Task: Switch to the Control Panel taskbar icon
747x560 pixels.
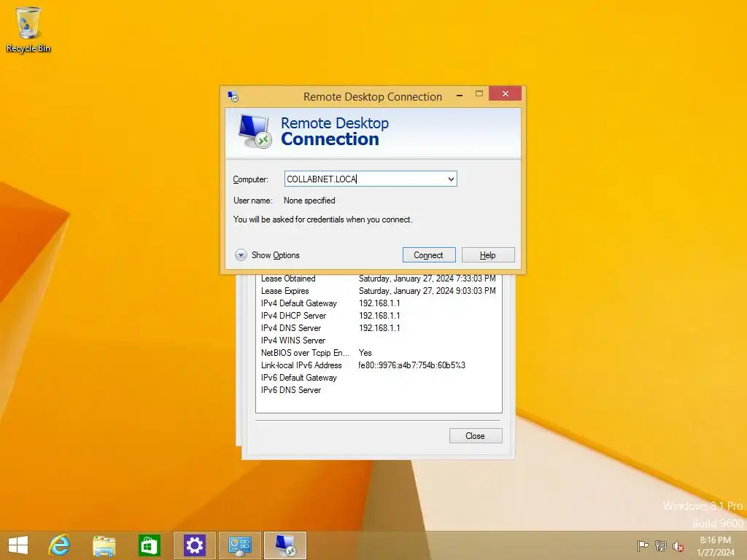Action: pos(239,545)
